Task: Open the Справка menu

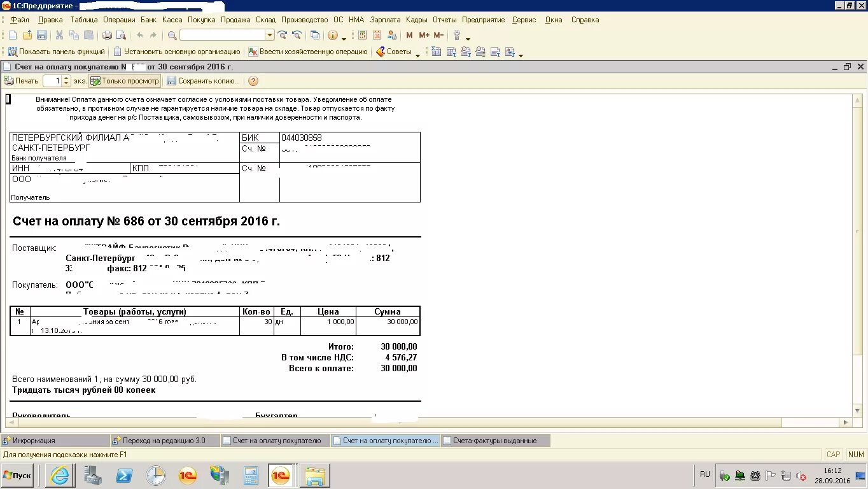Action: tap(585, 20)
